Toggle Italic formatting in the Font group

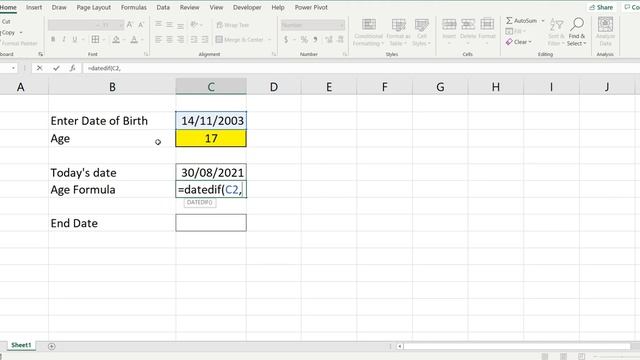[64, 40]
